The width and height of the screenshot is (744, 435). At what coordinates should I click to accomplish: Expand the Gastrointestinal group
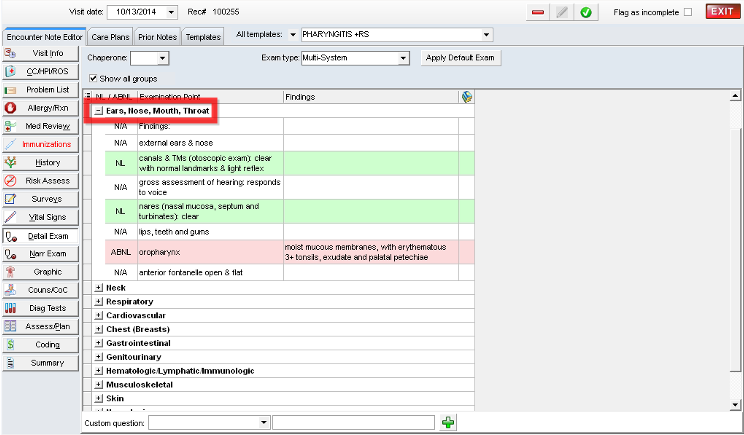click(98, 343)
